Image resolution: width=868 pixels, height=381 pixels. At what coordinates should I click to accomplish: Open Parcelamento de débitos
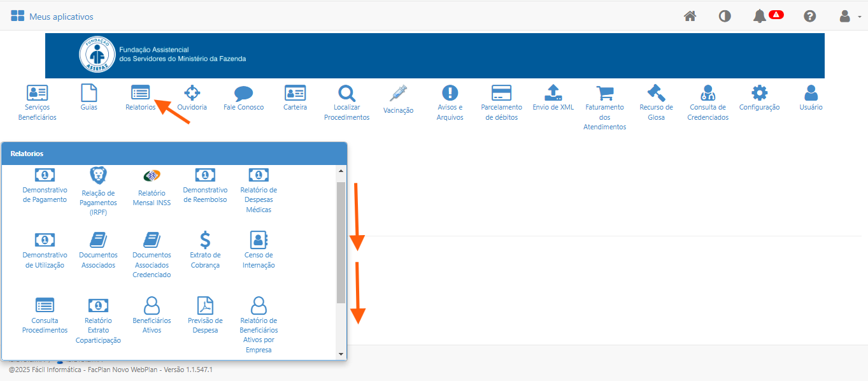tap(501, 102)
